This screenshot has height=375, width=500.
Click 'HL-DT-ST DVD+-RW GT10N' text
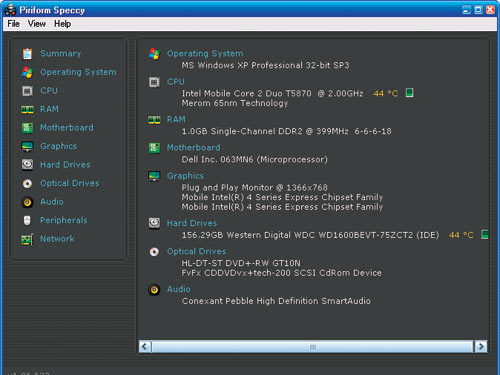(241, 263)
